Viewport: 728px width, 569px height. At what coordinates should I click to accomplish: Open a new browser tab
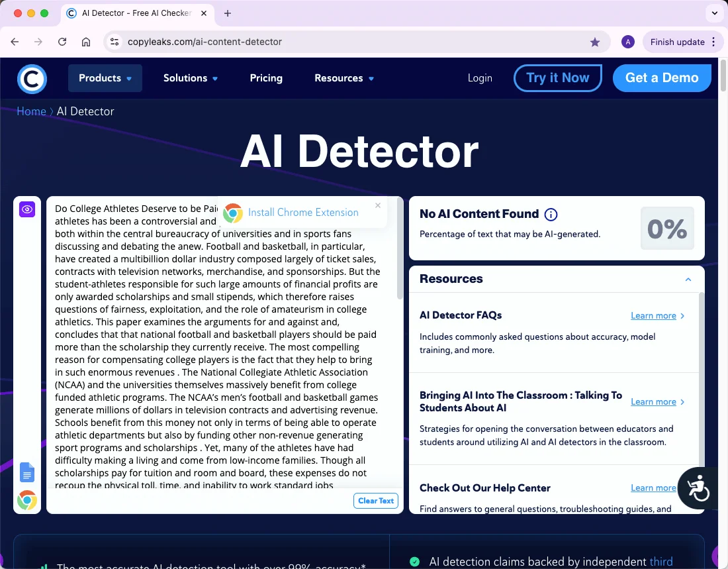pos(228,13)
